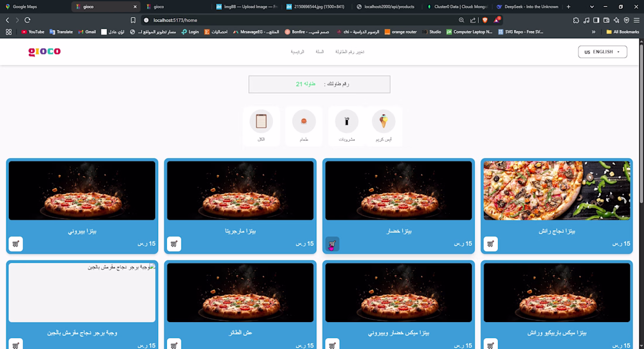Open the orange router bookmark
The height and width of the screenshot is (349, 644).
[x=400, y=32]
